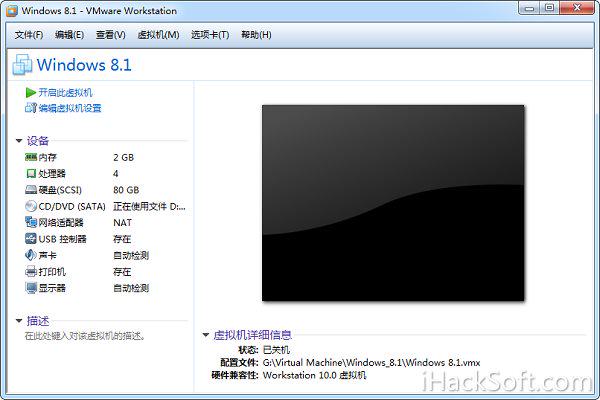
Task: Collapse the 描述 section
Action: point(19,321)
